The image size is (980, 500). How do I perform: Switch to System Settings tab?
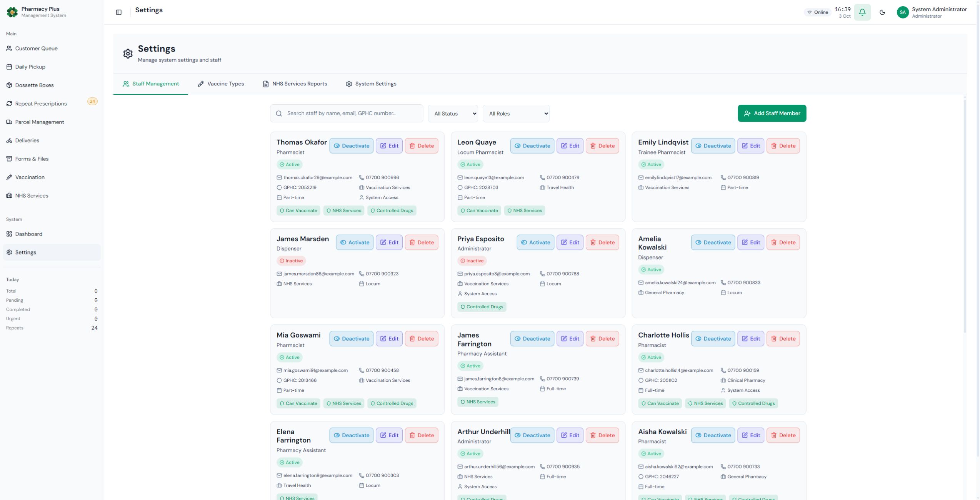[x=371, y=84]
